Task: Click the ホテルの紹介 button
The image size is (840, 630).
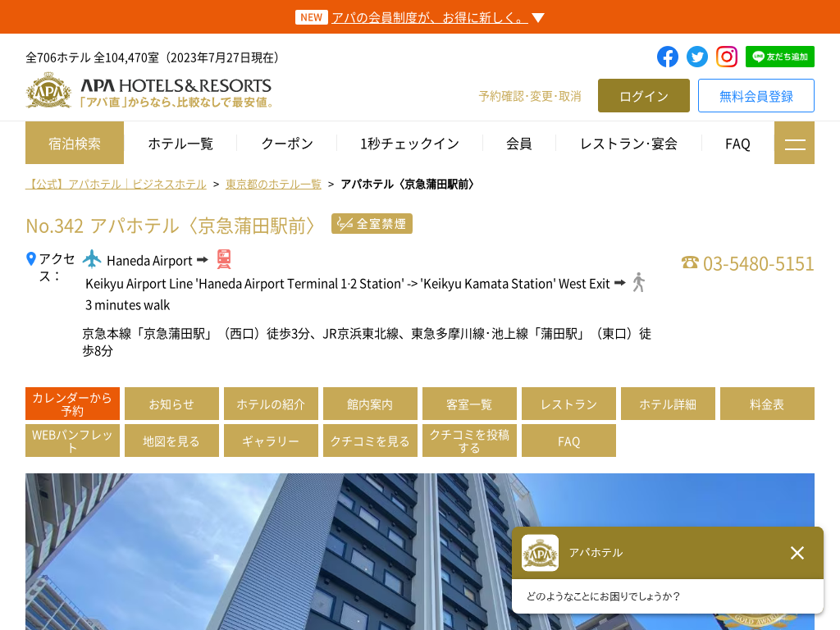Action: [271, 404]
